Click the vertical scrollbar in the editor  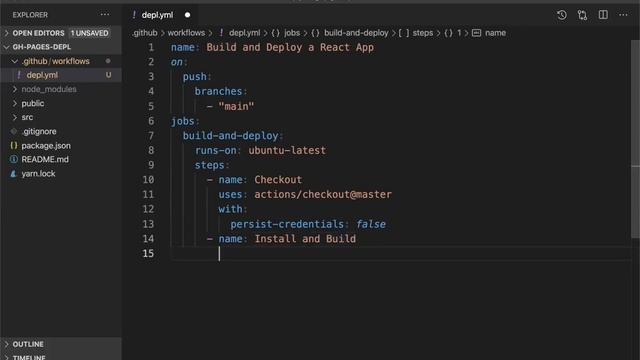635,139
